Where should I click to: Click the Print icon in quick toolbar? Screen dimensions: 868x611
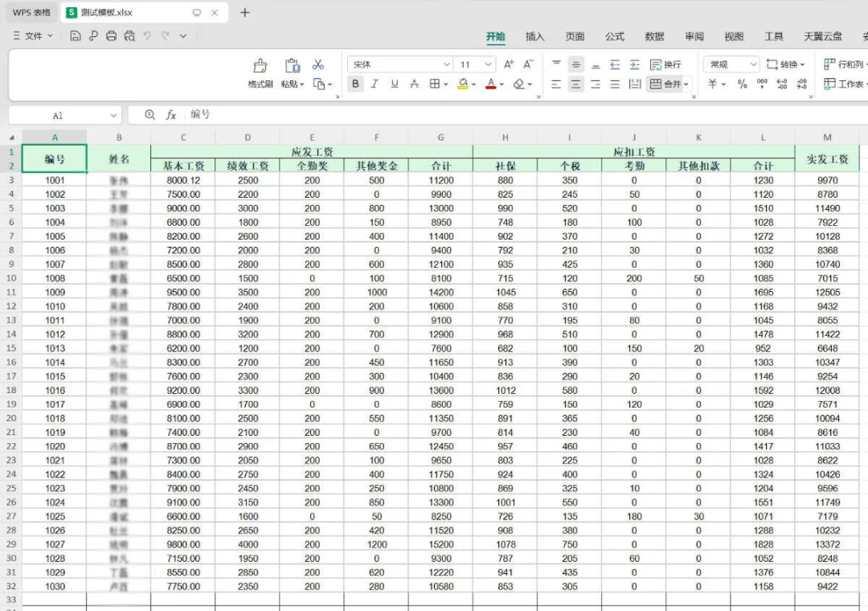pos(112,36)
